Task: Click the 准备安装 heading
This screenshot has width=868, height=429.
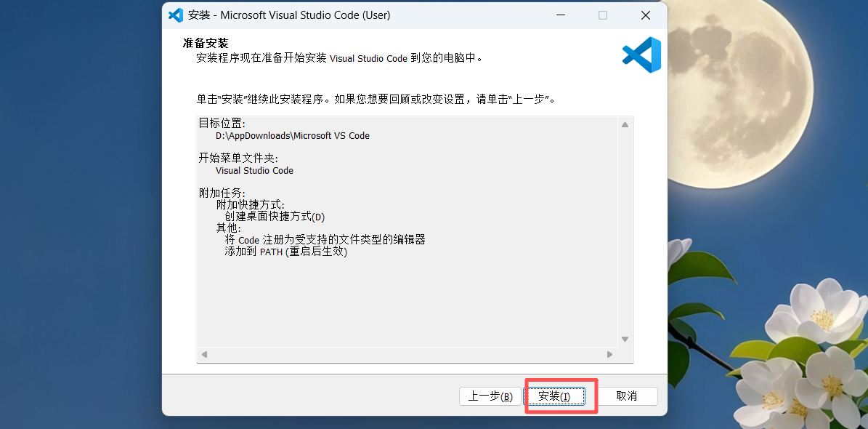Action: pos(206,43)
